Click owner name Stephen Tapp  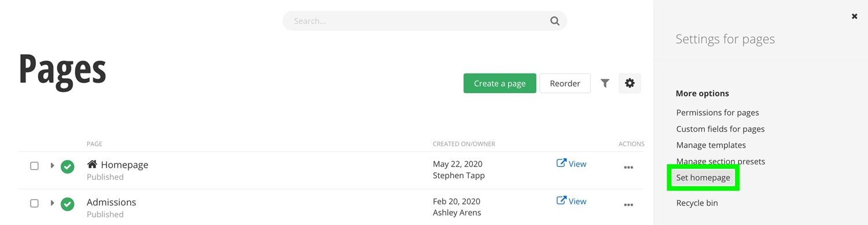pyautogui.click(x=459, y=175)
